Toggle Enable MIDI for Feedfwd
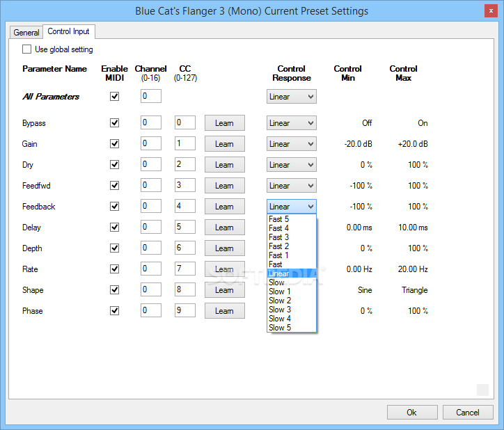 coord(114,186)
